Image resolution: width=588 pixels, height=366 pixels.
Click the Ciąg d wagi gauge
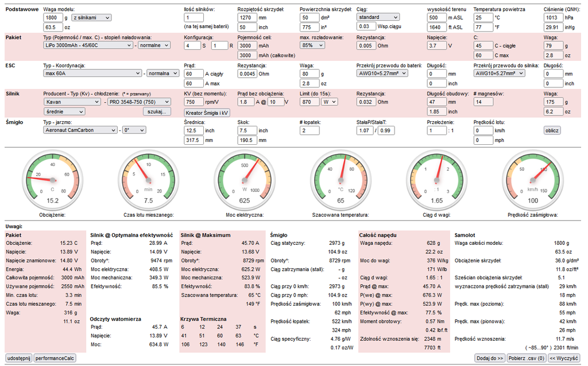tap(437, 180)
